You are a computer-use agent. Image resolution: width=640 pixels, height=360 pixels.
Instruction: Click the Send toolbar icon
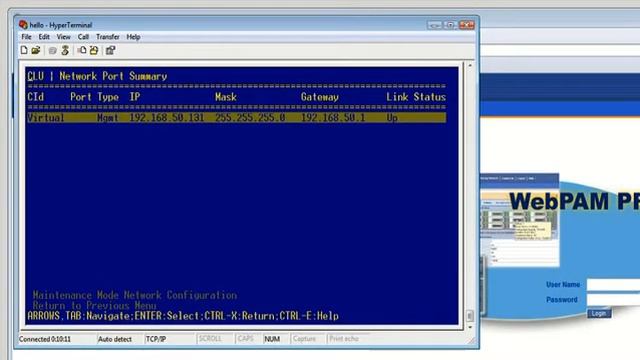point(82,50)
